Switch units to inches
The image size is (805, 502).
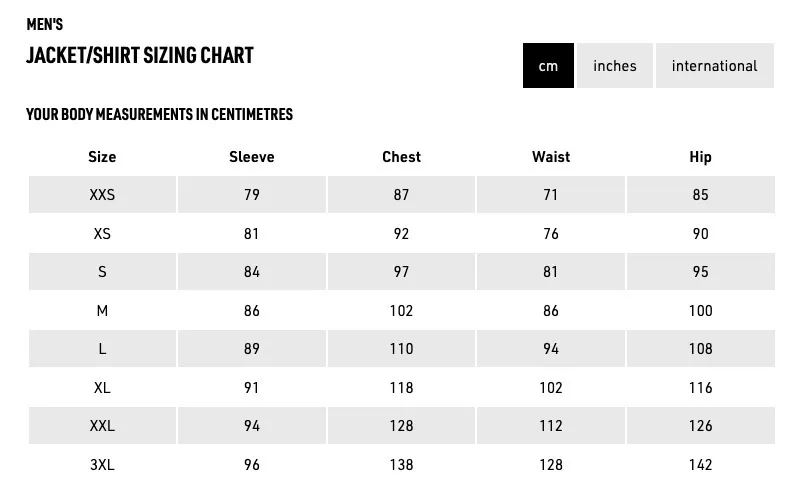coord(615,66)
